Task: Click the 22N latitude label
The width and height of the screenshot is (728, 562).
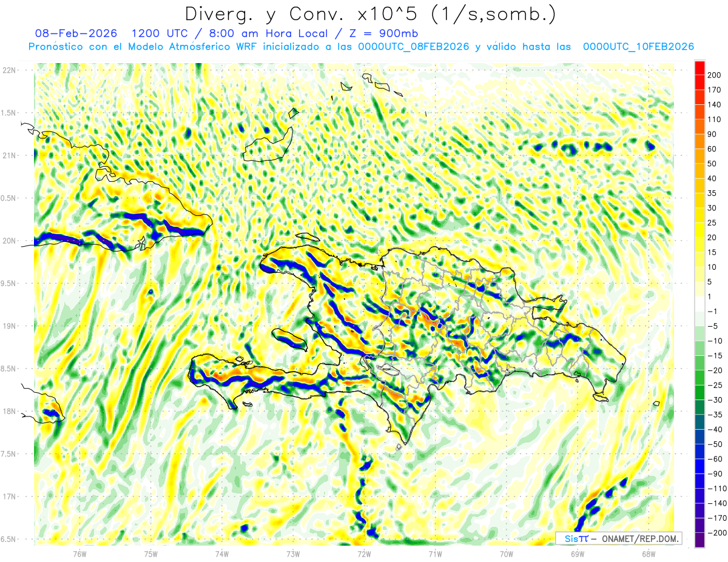Action: (8, 70)
